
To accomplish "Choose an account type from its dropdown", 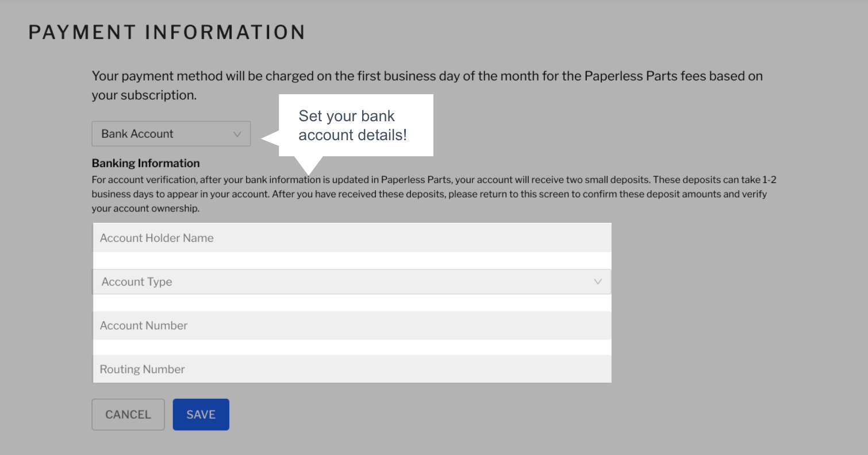I will 351,282.
